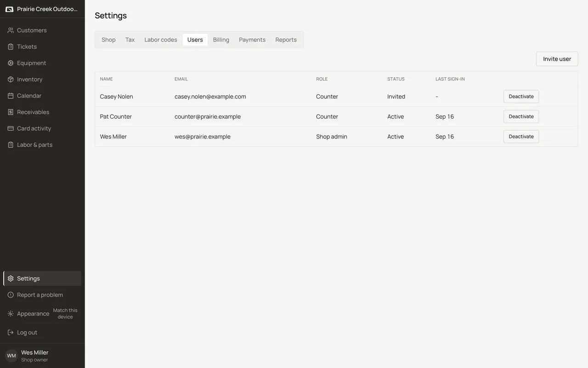
Task: Click the Log out arrow icon
Action: tap(11, 333)
